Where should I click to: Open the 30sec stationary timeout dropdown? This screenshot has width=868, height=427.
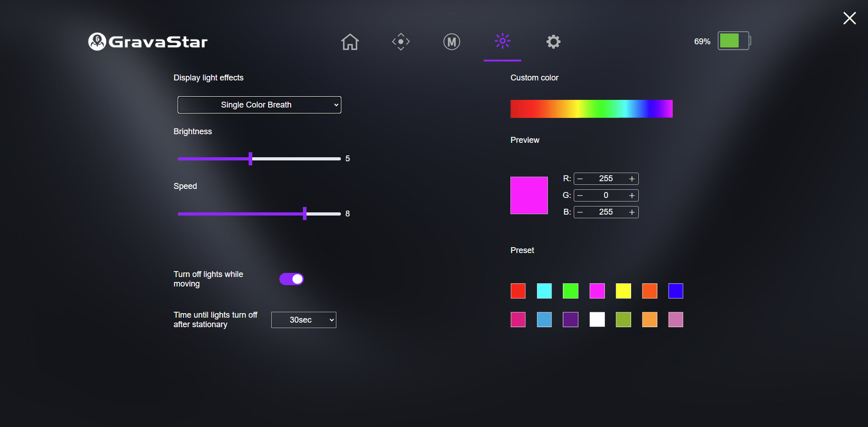click(x=303, y=320)
